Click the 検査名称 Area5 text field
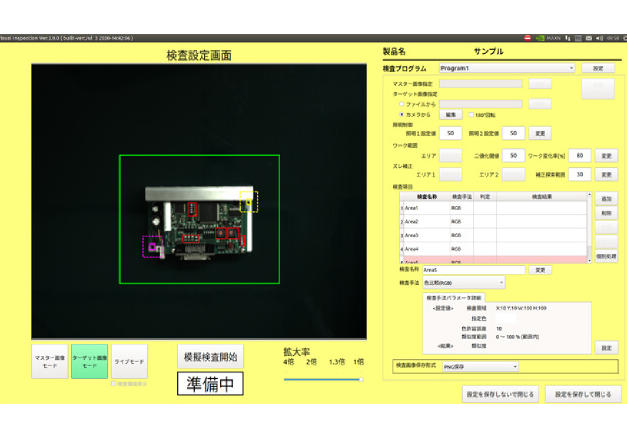 [x=473, y=270]
